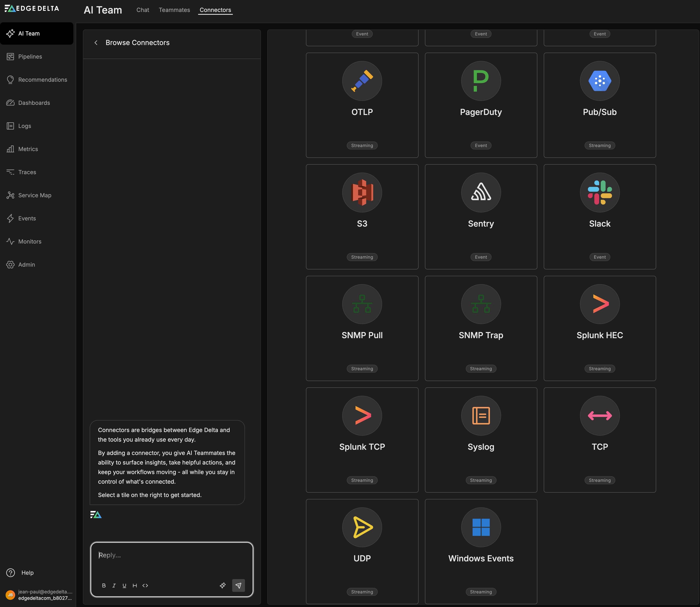Toggle underline formatting in reply editor

(x=124, y=585)
